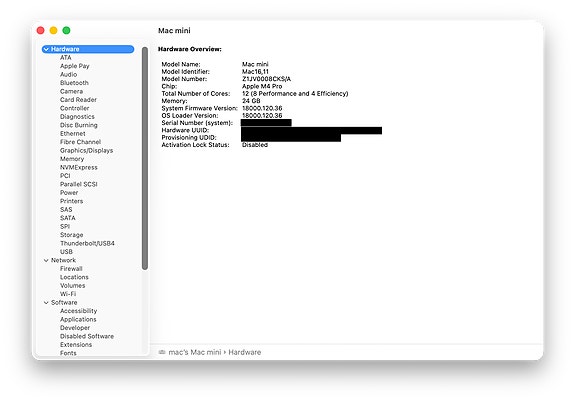Show the Storage information
This screenshot has width=575, height=402.
[72, 235]
